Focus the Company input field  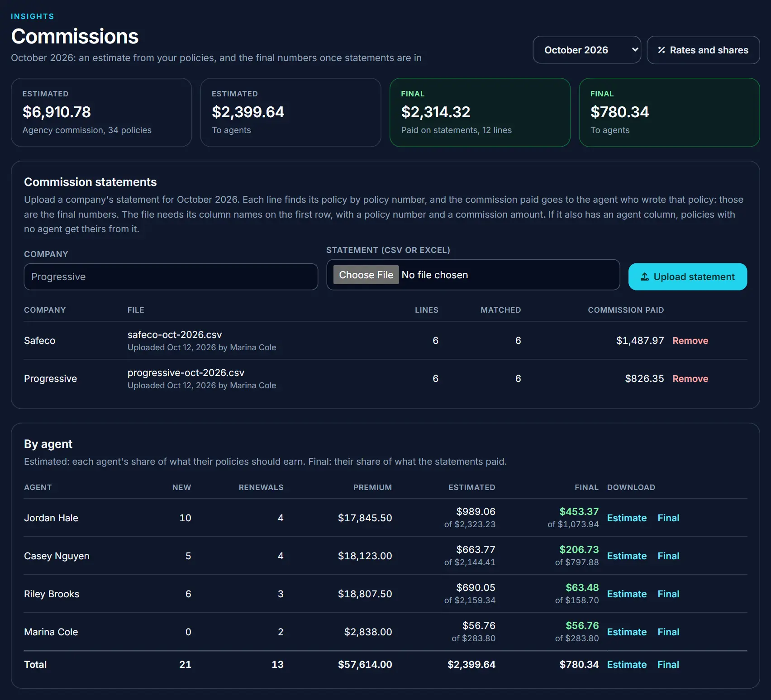click(171, 276)
